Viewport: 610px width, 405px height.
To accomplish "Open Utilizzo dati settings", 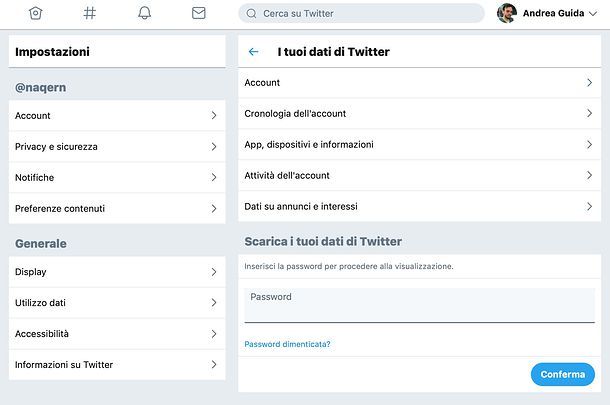I will [x=117, y=303].
